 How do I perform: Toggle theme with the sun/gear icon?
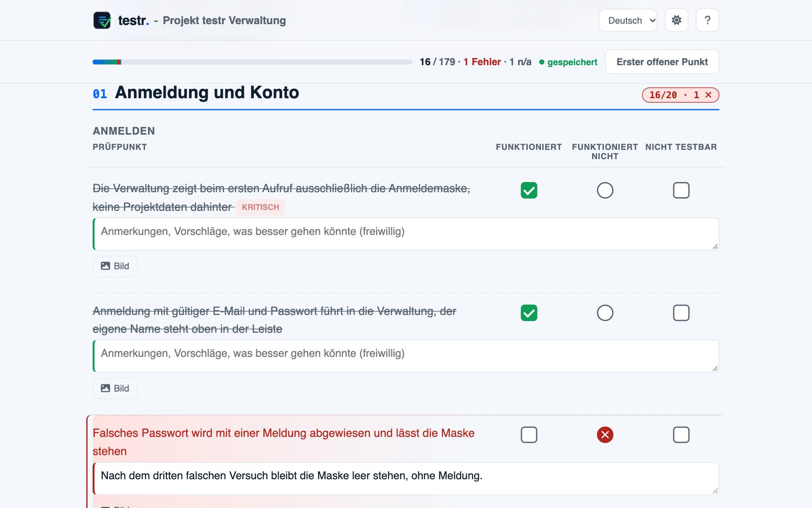[x=676, y=20]
